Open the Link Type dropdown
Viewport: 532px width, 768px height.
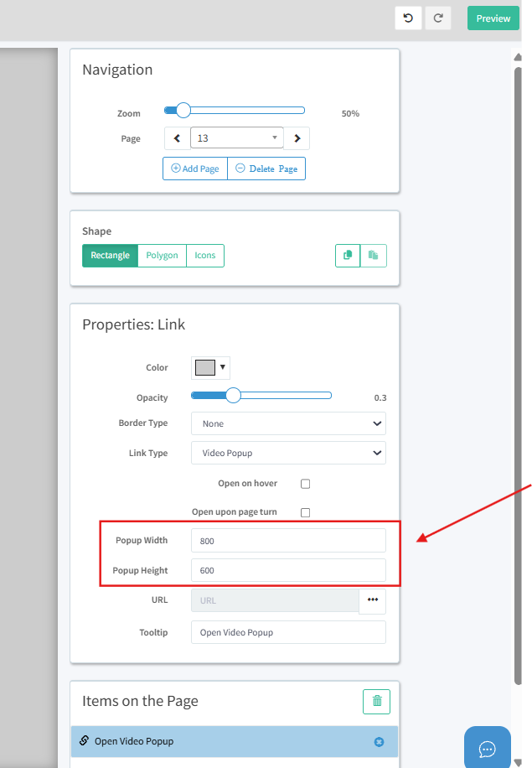tap(288, 453)
